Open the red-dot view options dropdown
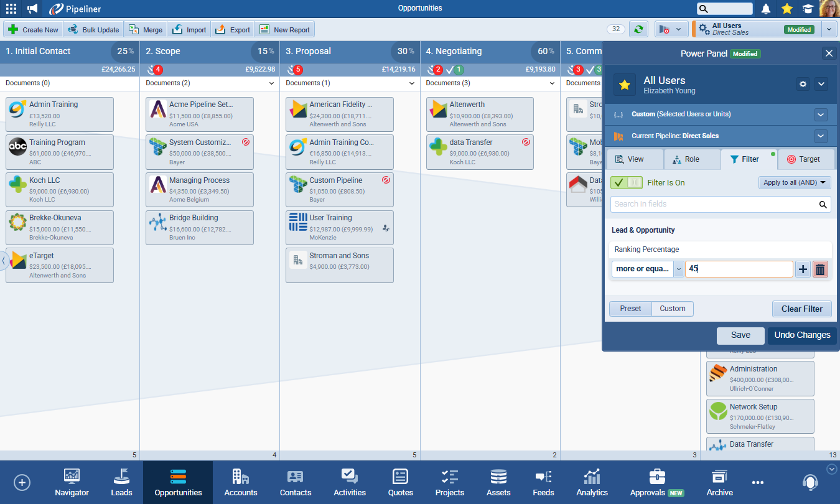This screenshot has height=504, width=840. click(x=671, y=29)
